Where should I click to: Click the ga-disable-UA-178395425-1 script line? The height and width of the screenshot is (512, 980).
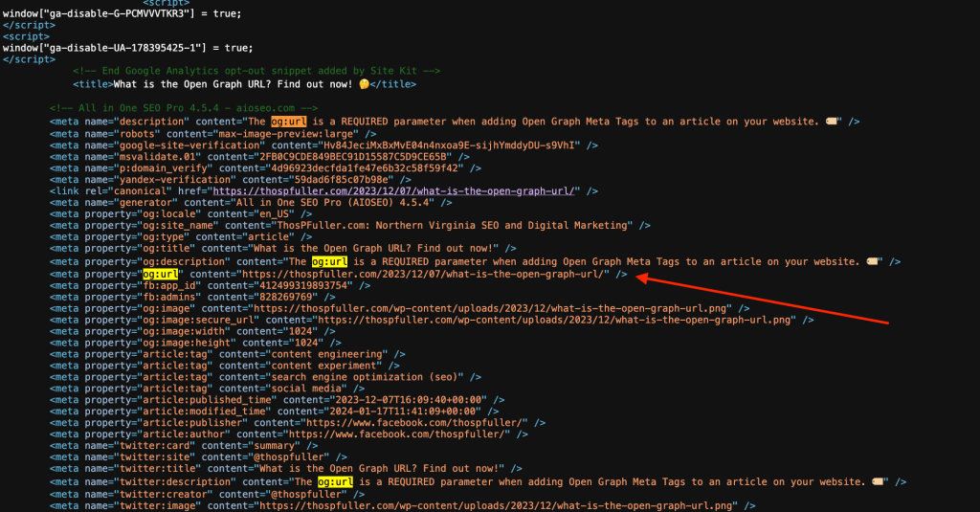[x=127, y=48]
